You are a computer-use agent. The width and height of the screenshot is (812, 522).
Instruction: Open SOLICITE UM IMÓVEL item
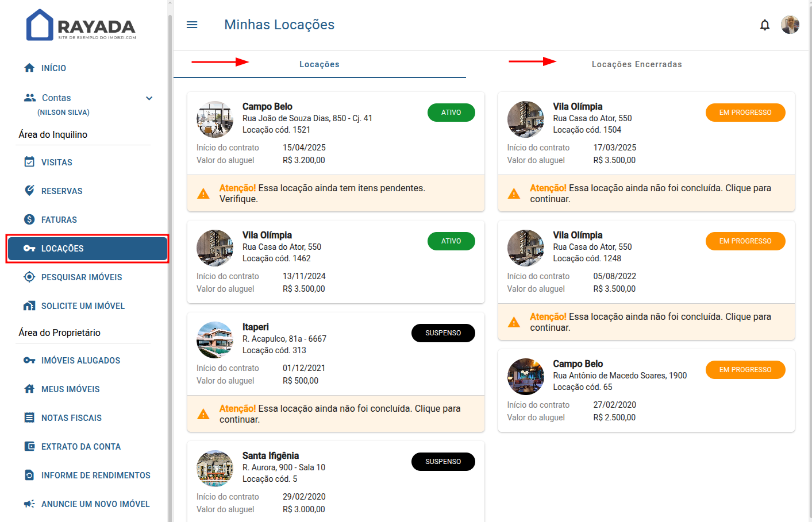point(83,306)
